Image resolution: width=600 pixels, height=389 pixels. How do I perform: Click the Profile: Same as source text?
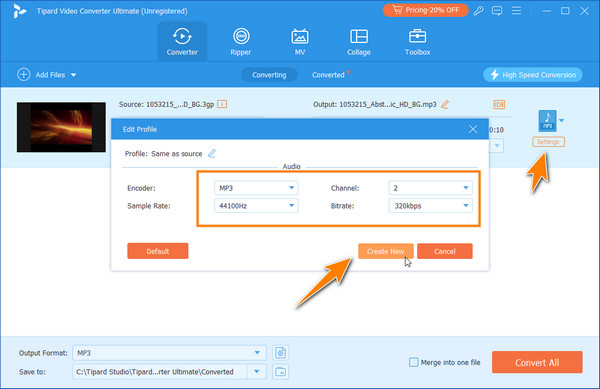163,153
